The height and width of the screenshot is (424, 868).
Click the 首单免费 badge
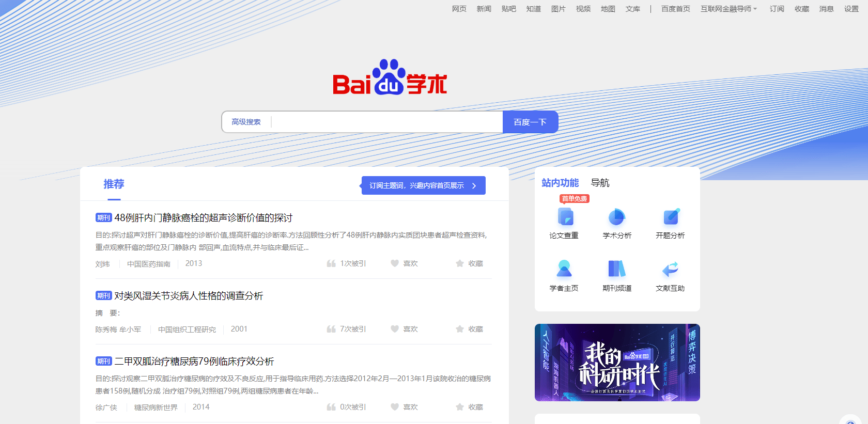coord(575,198)
